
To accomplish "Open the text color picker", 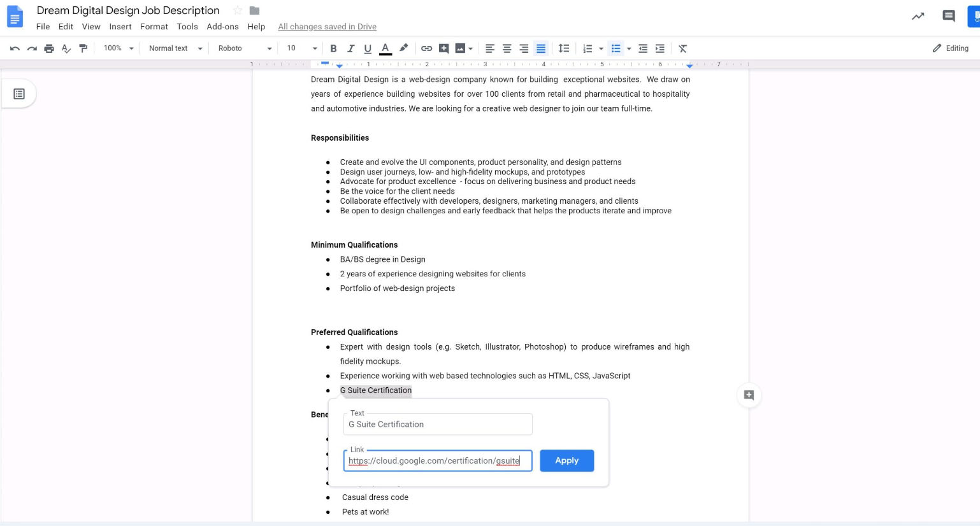I will pos(385,48).
